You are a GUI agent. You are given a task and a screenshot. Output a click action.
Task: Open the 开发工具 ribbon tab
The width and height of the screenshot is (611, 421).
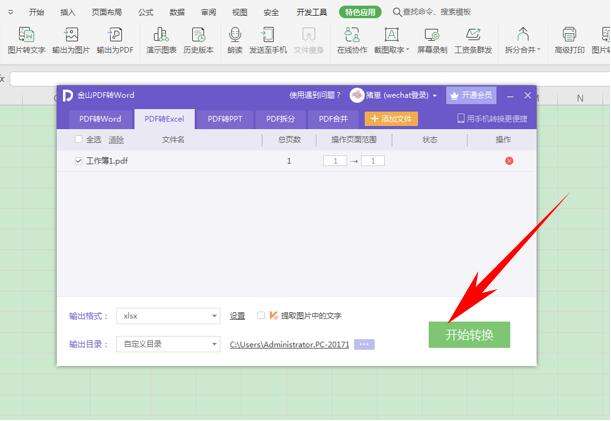pos(312,12)
